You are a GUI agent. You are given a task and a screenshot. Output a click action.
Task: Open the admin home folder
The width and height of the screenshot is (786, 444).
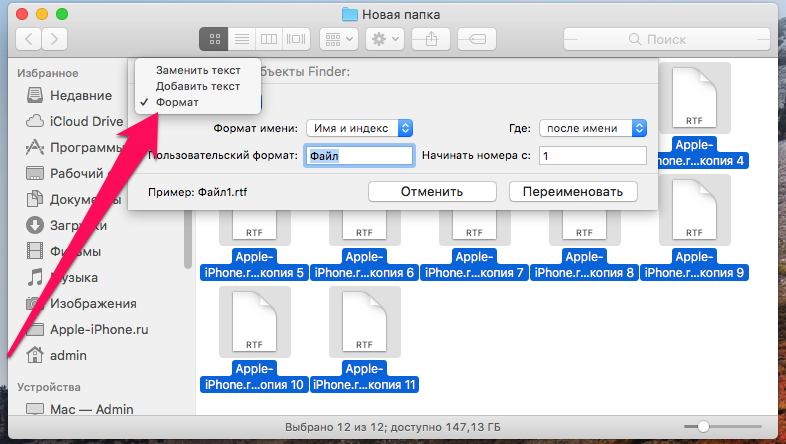(68, 355)
